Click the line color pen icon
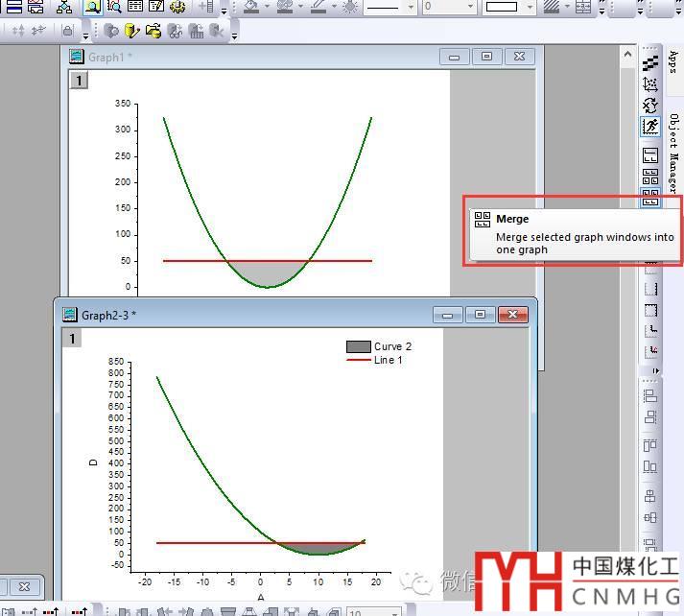Screen dimensions: 684x616 [x=316, y=7]
